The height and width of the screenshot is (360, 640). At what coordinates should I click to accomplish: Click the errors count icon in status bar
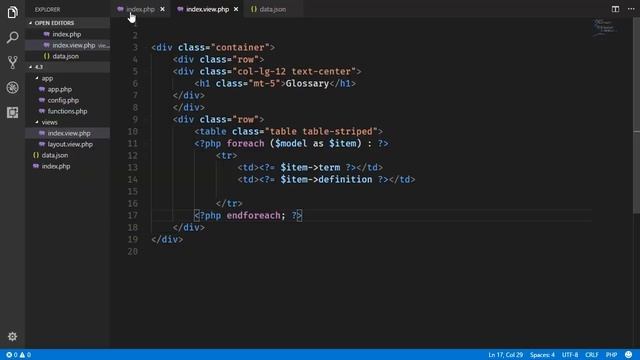(9, 355)
